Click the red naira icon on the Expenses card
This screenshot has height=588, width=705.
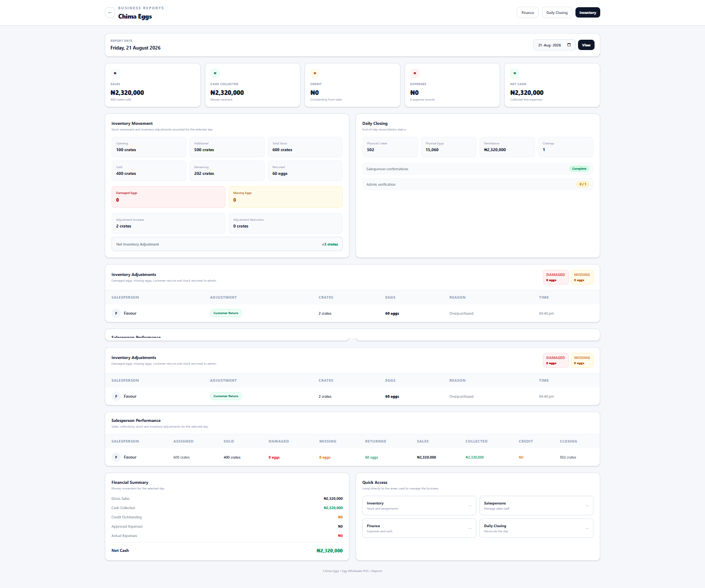[415, 73]
